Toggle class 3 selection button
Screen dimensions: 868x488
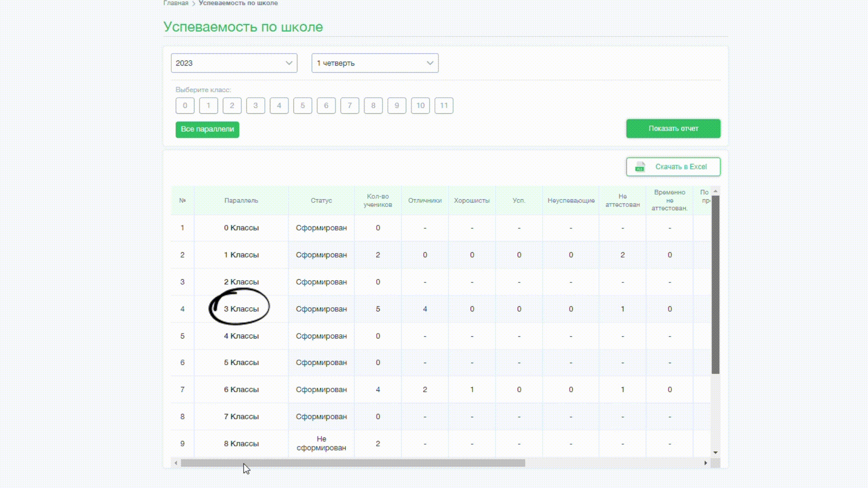click(255, 106)
